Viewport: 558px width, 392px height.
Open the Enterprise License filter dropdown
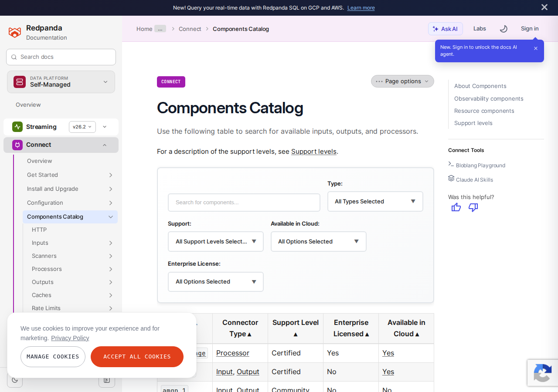pyautogui.click(x=216, y=282)
